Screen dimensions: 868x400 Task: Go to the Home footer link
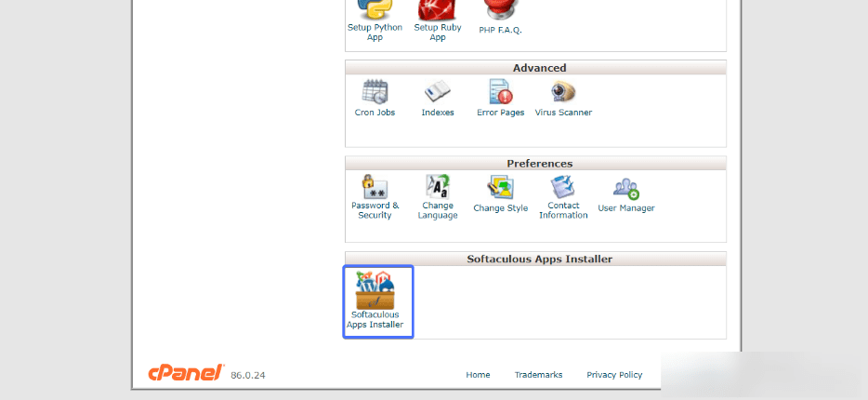click(478, 375)
